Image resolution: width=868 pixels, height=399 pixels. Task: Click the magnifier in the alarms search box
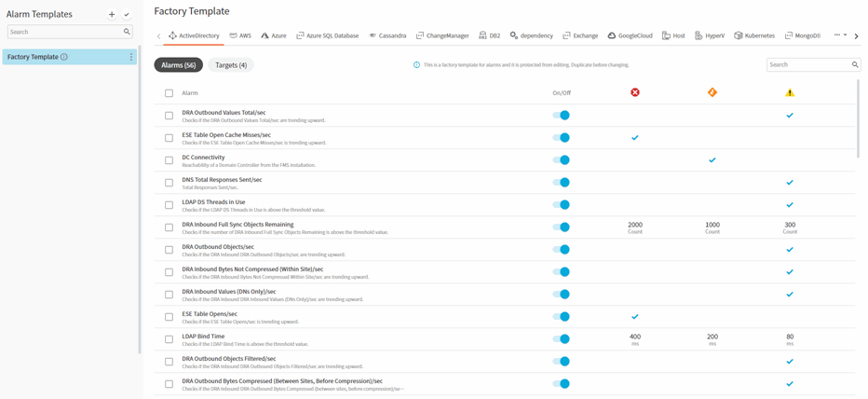point(855,65)
